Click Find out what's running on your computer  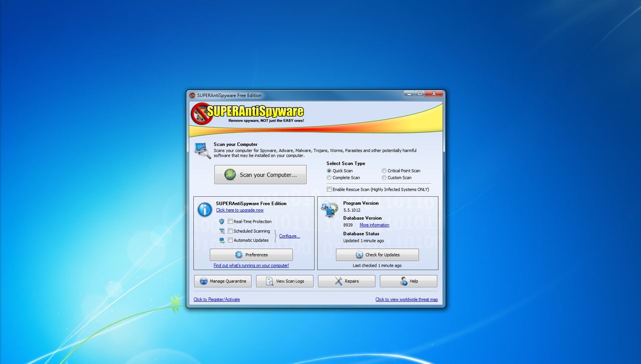coord(251,265)
